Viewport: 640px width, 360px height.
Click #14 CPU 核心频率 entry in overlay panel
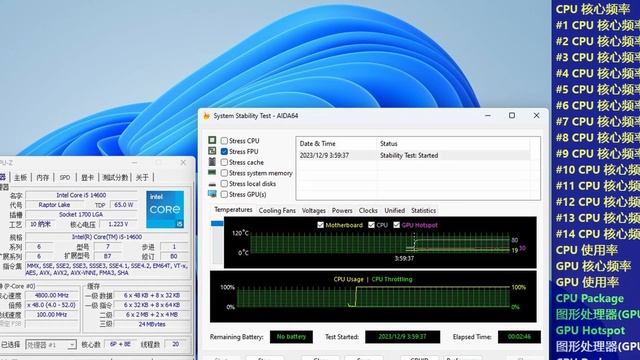pos(598,234)
